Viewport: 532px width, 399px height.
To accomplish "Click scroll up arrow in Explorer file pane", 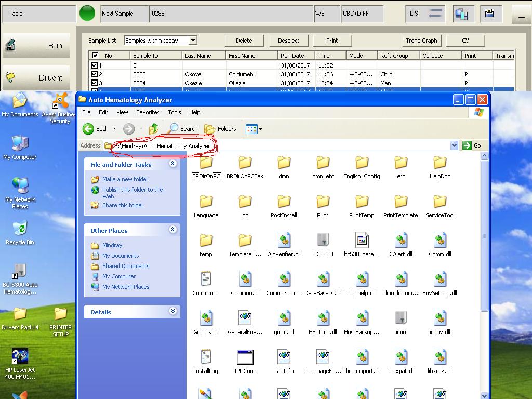I will tap(485, 156).
